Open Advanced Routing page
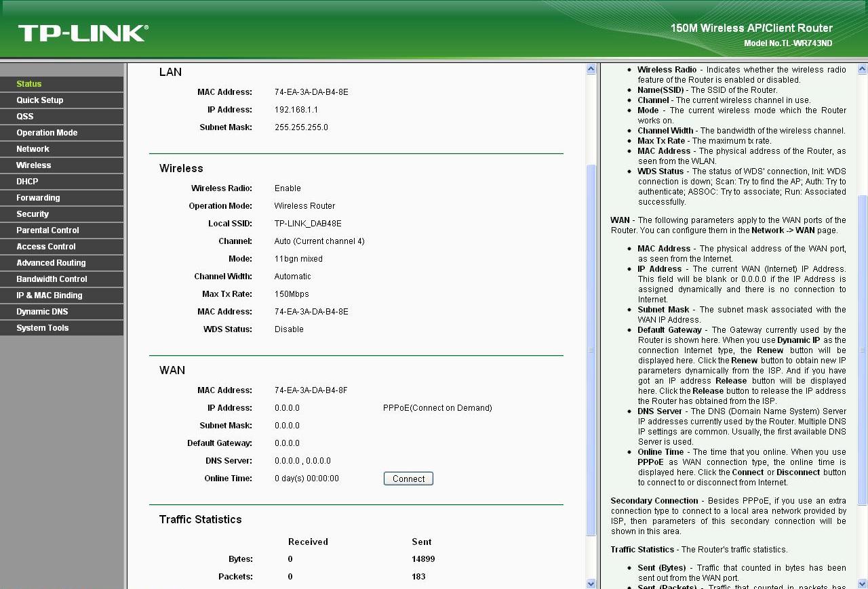 (x=62, y=263)
